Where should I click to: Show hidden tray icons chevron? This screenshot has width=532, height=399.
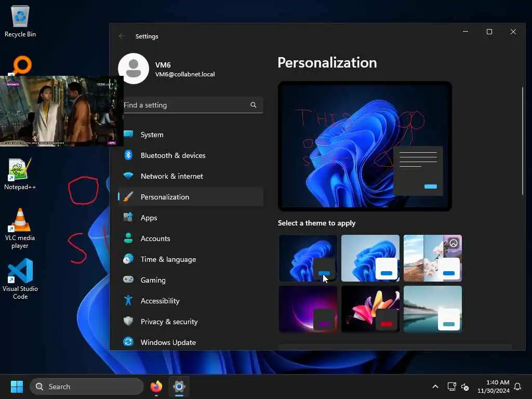[x=435, y=387]
